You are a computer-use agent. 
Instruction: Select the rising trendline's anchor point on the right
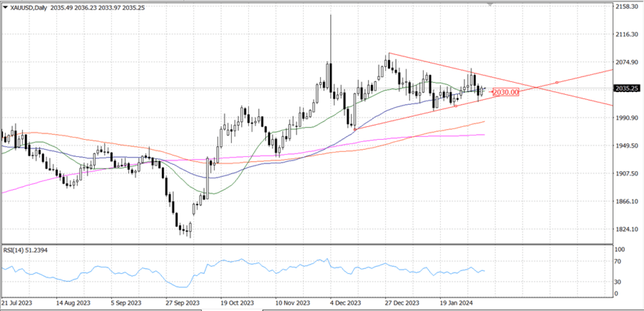(557, 82)
